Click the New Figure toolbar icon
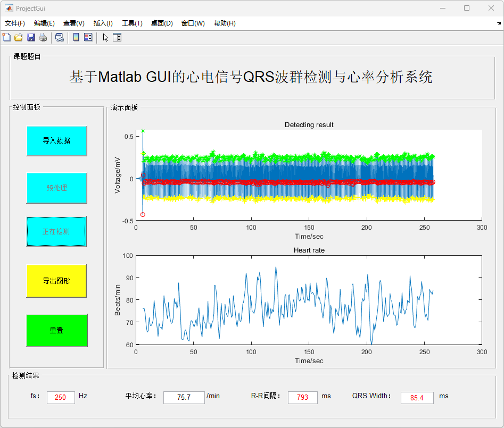 6,37
